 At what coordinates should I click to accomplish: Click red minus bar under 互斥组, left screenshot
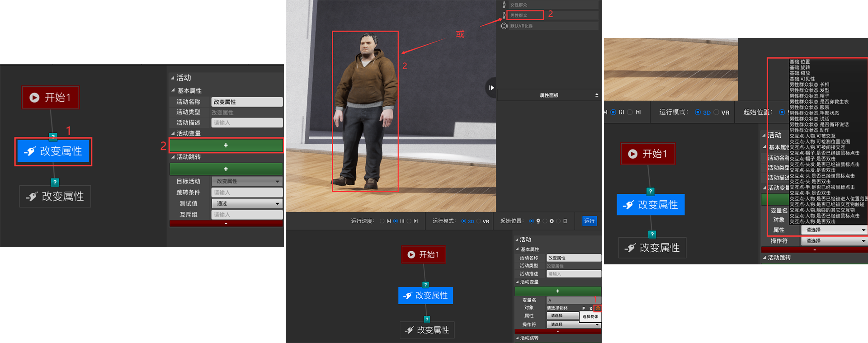click(226, 223)
